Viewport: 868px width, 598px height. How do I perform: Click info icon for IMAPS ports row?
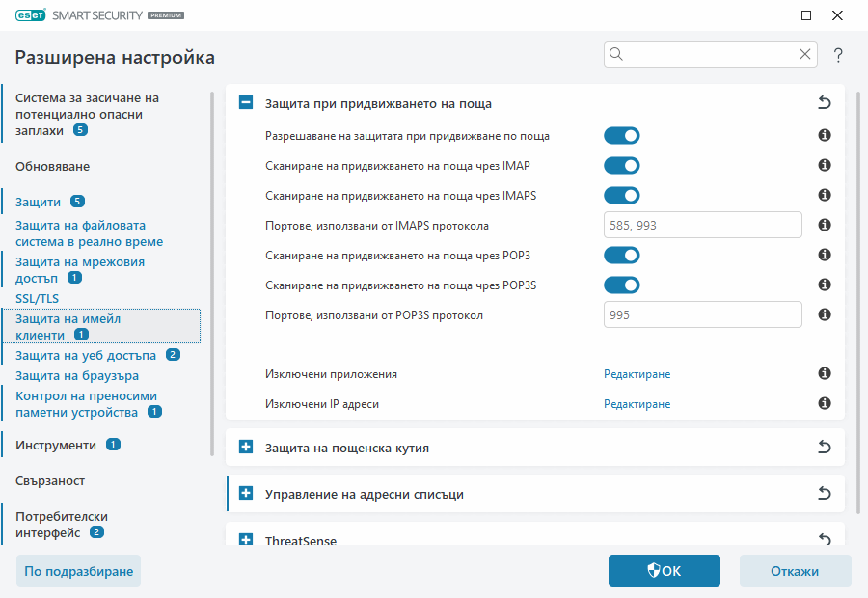pyautogui.click(x=825, y=226)
